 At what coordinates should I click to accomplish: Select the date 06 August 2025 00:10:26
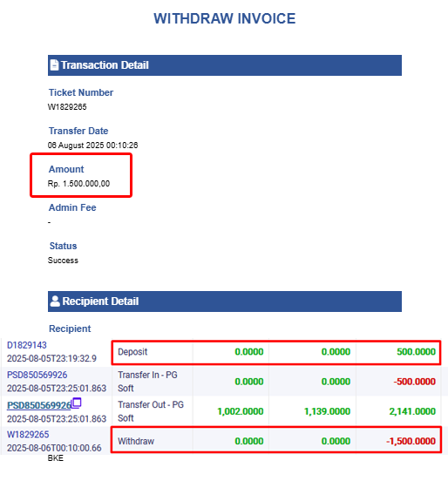click(x=92, y=146)
